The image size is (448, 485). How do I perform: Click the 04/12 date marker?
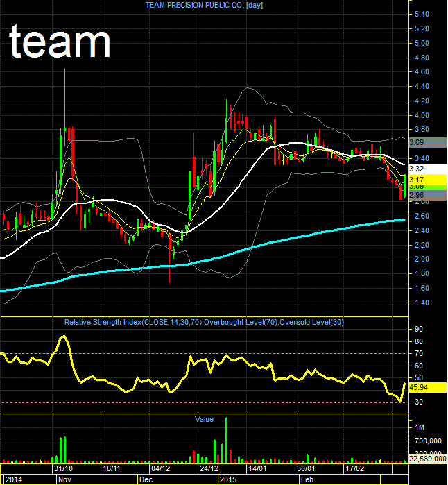click(160, 468)
